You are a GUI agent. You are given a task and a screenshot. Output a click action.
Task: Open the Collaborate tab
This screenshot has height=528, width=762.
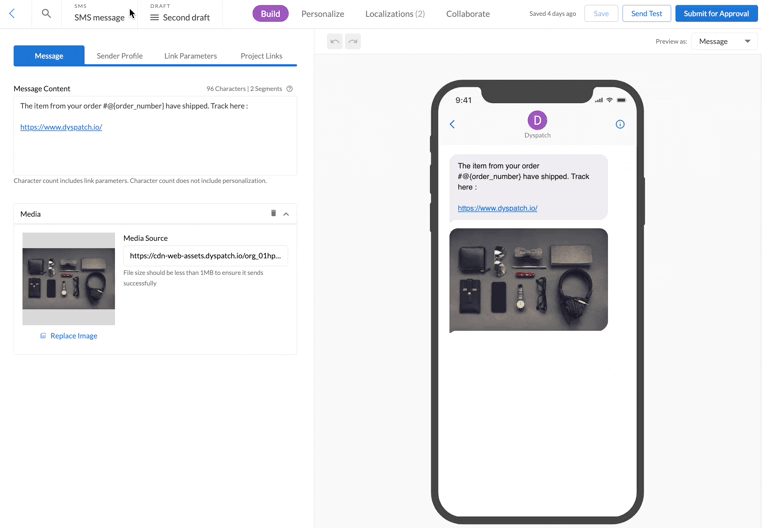pyautogui.click(x=468, y=14)
